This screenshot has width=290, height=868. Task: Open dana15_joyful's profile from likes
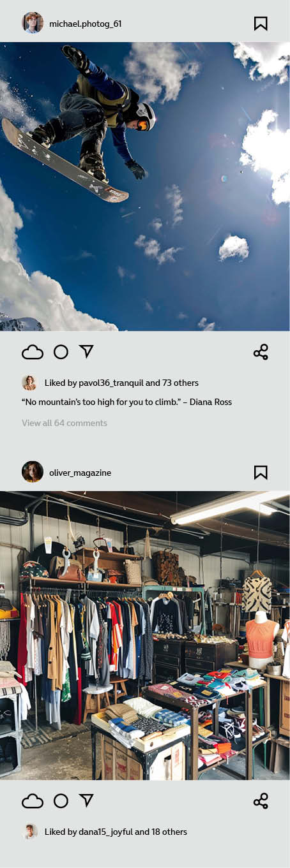(105, 832)
